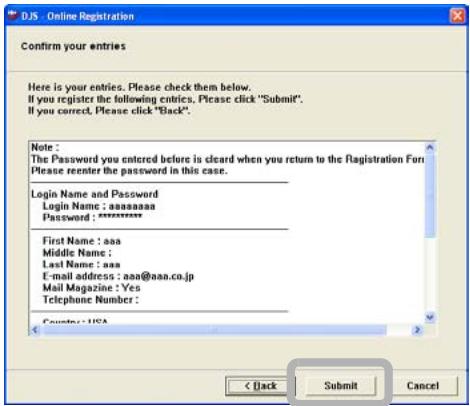The width and height of the screenshot is (470, 406).
Task: Click the 'Last Name : aaa' line
Action: tap(81, 264)
